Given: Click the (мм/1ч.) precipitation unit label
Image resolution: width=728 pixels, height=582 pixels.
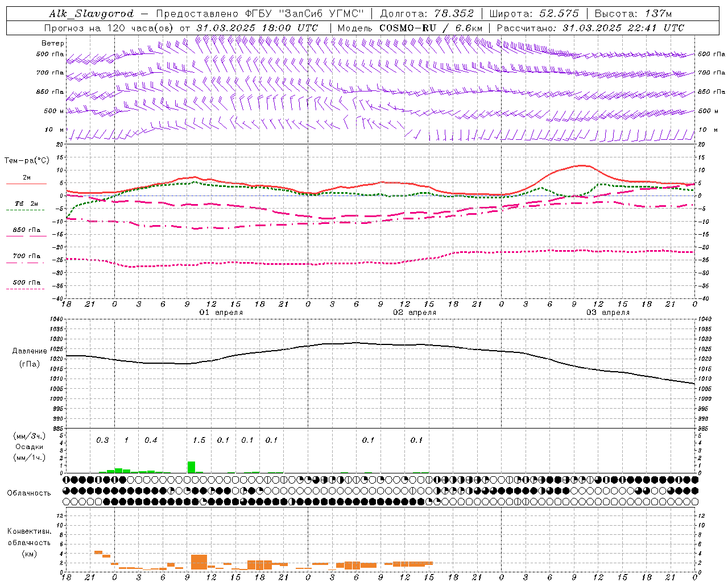Looking at the screenshot, I should (x=30, y=458).
